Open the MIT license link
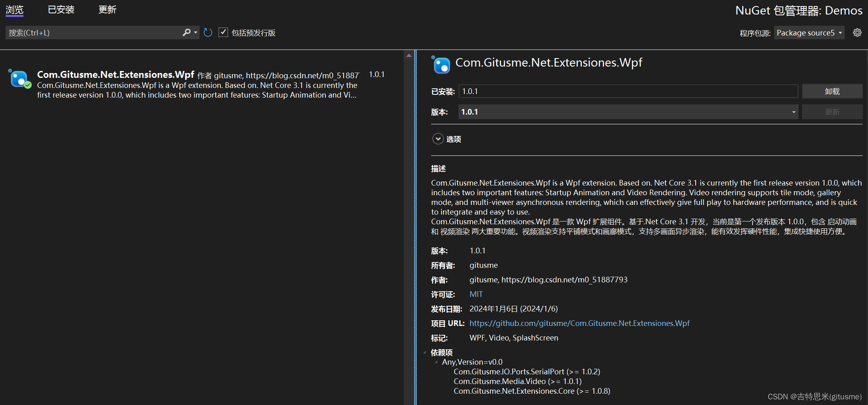Viewport: 868px width, 405px height. point(476,294)
